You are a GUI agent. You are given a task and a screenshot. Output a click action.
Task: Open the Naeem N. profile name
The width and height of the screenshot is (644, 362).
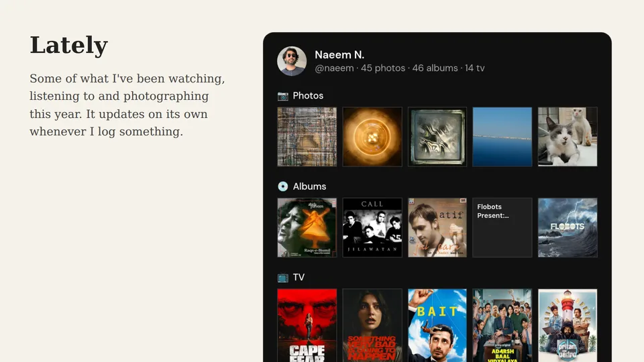coord(339,54)
